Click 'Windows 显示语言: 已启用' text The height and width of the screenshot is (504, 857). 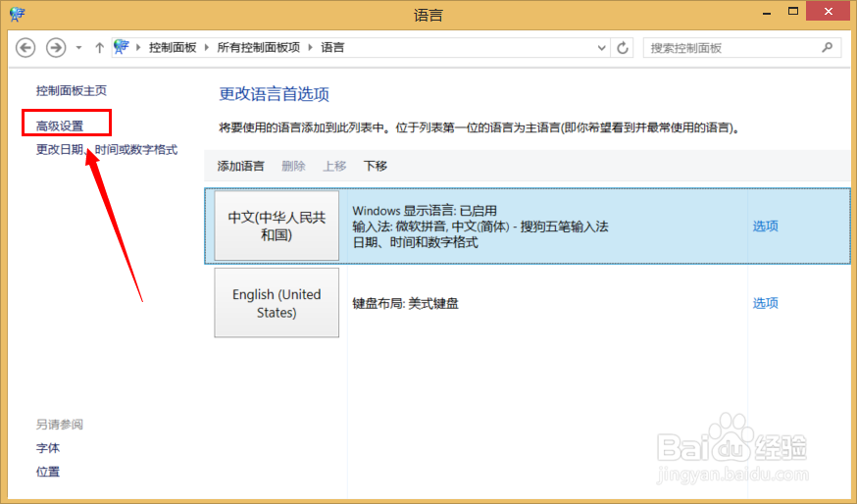click(x=425, y=211)
